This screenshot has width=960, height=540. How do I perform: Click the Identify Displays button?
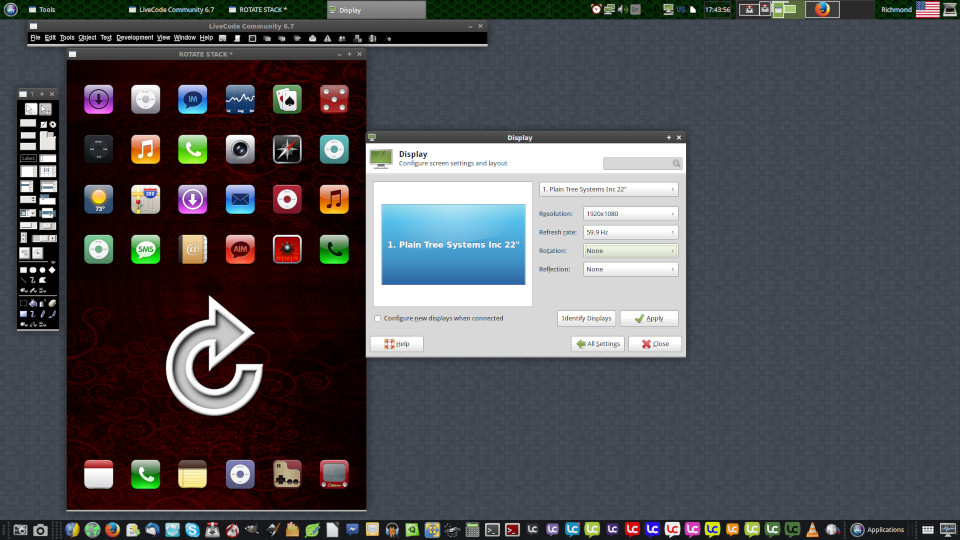point(586,318)
